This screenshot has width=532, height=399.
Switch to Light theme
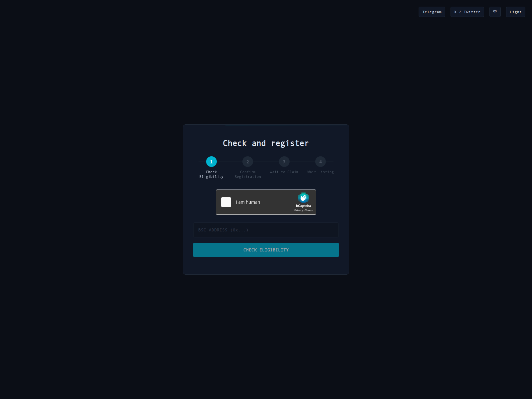(x=515, y=12)
